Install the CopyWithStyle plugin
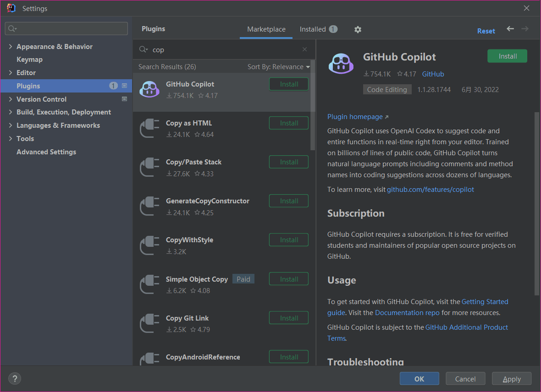Image resolution: width=541 pixels, height=392 pixels. 289,240
